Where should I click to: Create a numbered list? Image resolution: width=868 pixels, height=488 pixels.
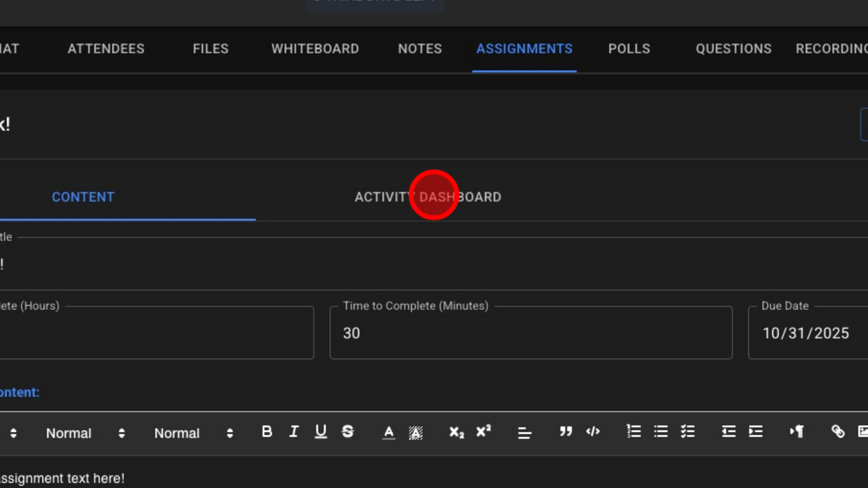pos(633,432)
